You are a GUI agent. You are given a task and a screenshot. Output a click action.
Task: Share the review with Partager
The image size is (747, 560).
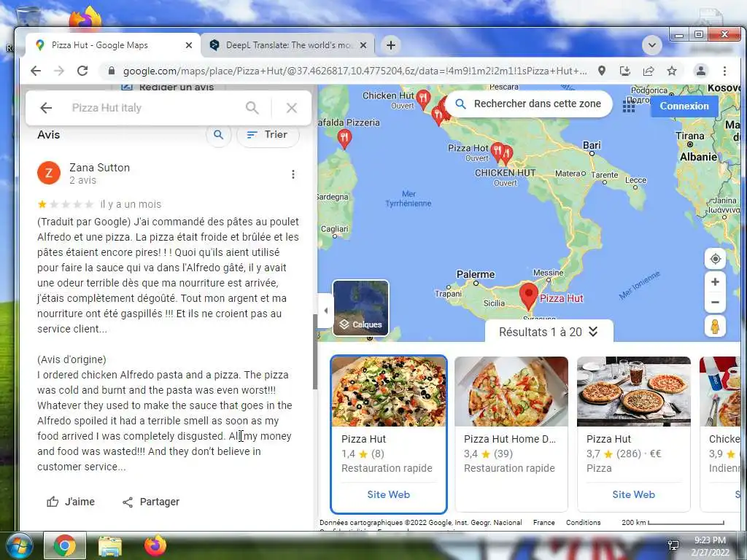(x=151, y=502)
